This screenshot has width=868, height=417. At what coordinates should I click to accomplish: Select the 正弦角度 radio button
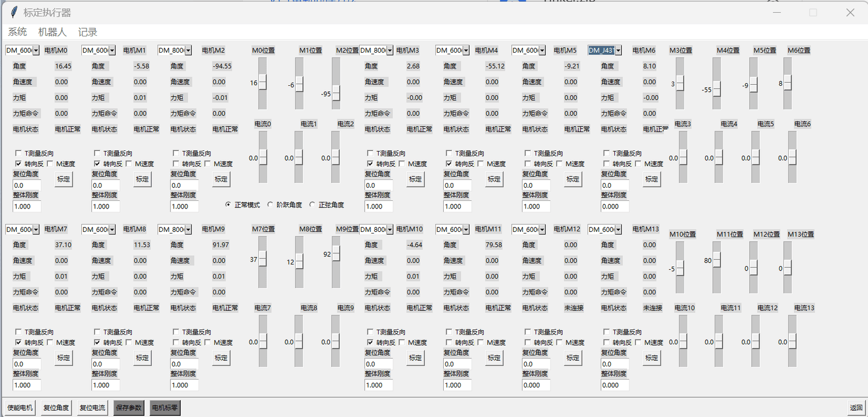(312, 205)
